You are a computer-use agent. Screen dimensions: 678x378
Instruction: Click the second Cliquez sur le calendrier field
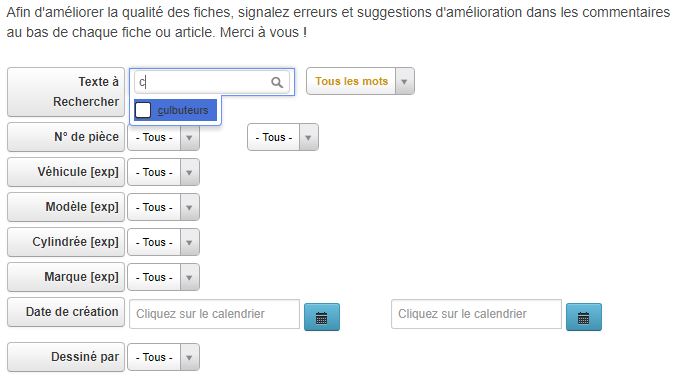476,314
